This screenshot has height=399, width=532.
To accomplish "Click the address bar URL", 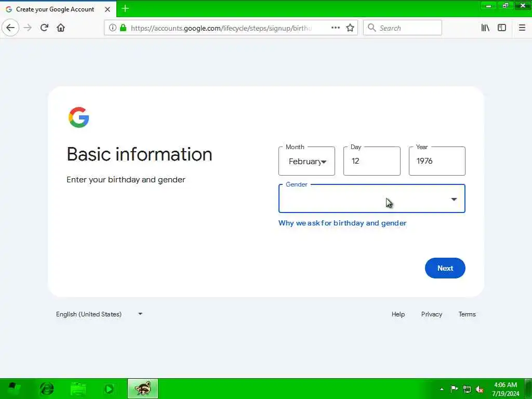I will click(x=221, y=28).
